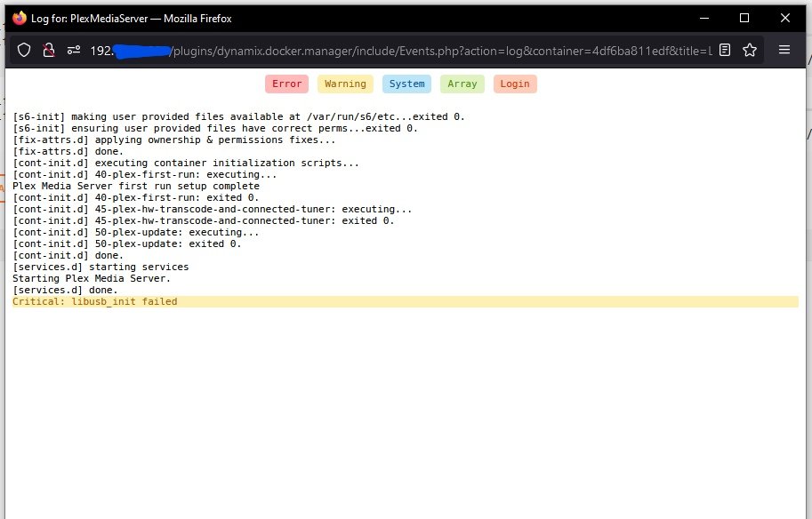Click '[cont-init.d] 40-plex-first-run: exited 0.' line
The height and width of the screenshot is (519, 812).
coord(136,197)
